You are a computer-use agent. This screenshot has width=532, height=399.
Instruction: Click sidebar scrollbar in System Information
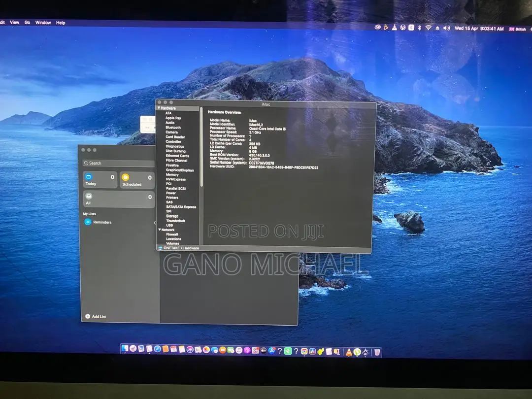[201, 147]
